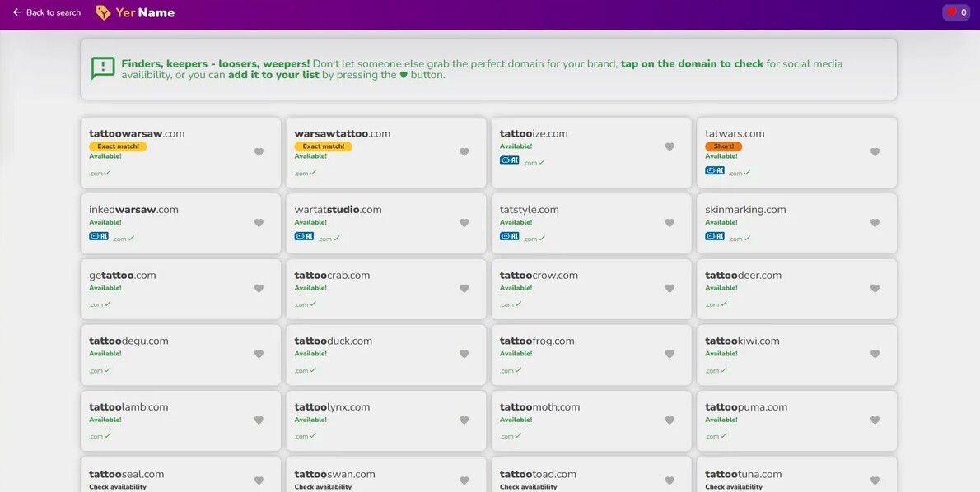Click heart icon on tattoocrab.com card

click(x=464, y=289)
